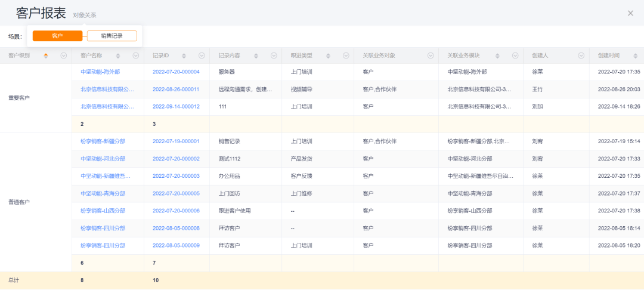644x290 pixels.
Task: Open customer link in record 2022-09-14-000012 row
Action: [x=107, y=106]
